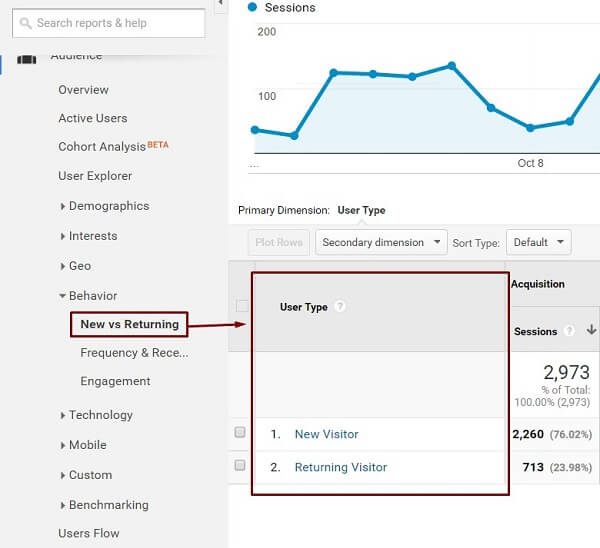This screenshot has height=548, width=600.
Task: Open New vs Returning report
Action: pos(129,324)
